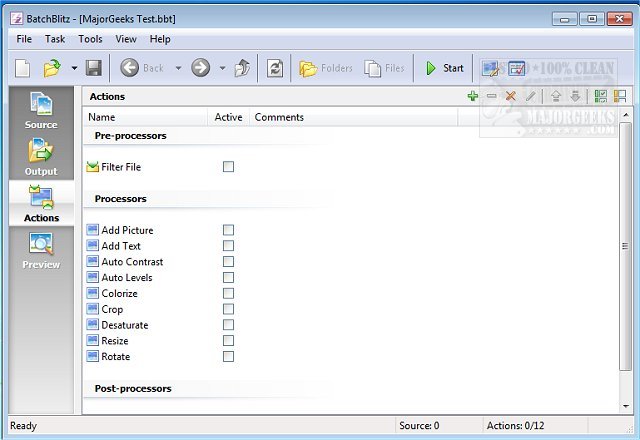Move action up with the up arrow
The height and width of the screenshot is (440, 640).
556,96
